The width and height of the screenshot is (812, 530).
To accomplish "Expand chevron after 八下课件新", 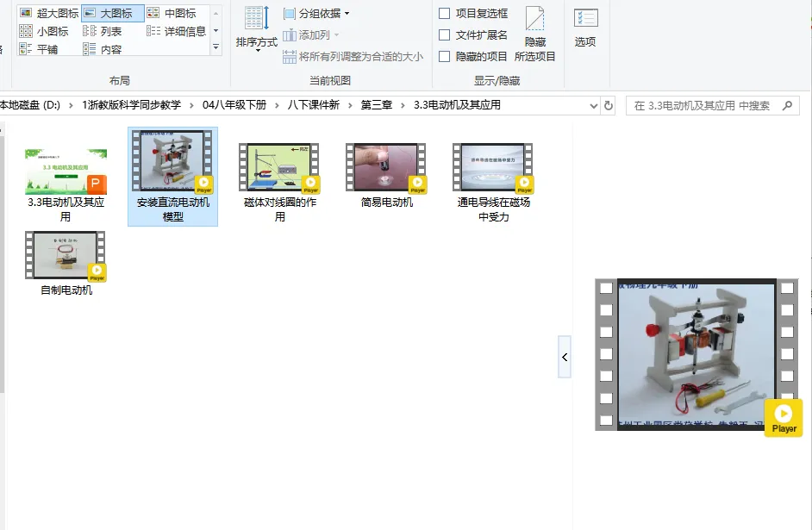I will pos(351,106).
